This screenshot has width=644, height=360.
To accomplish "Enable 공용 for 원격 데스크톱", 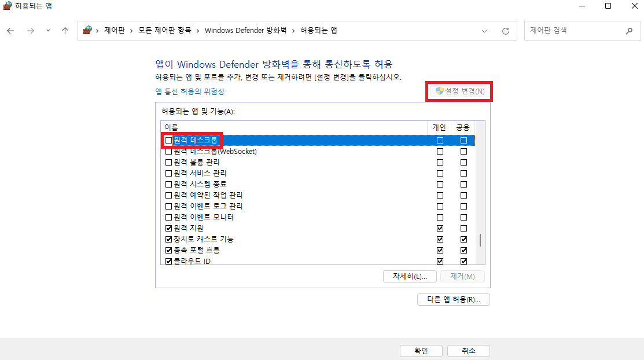I will point(463,141).
